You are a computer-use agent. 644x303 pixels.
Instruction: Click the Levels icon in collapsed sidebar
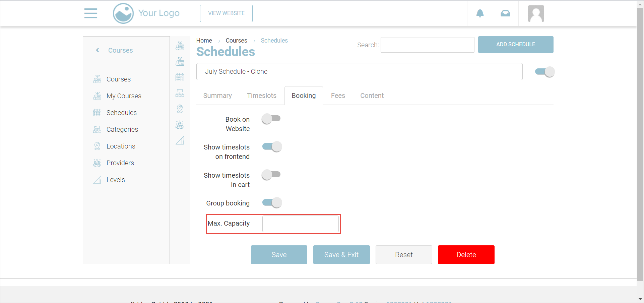pos(180,140)
